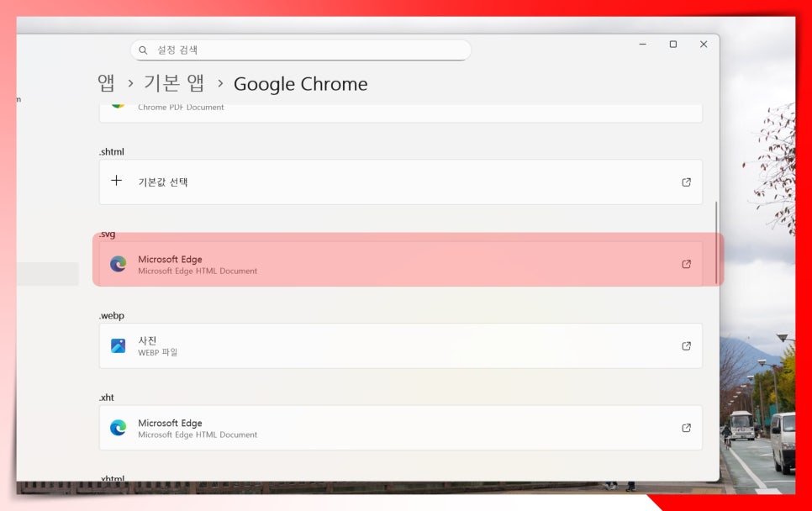812x511 pixels.
Task: Click the search magnifier icon
Action: [143, 50]
